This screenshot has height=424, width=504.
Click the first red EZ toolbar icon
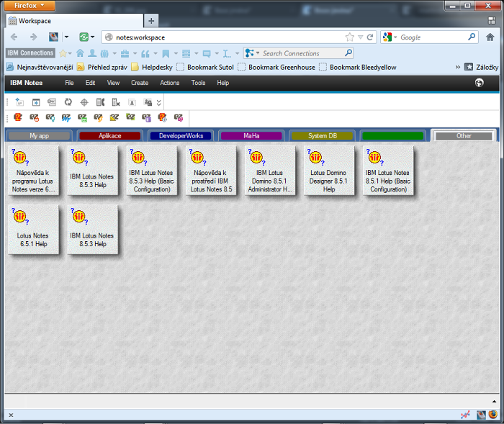click(x=18, y=117)
